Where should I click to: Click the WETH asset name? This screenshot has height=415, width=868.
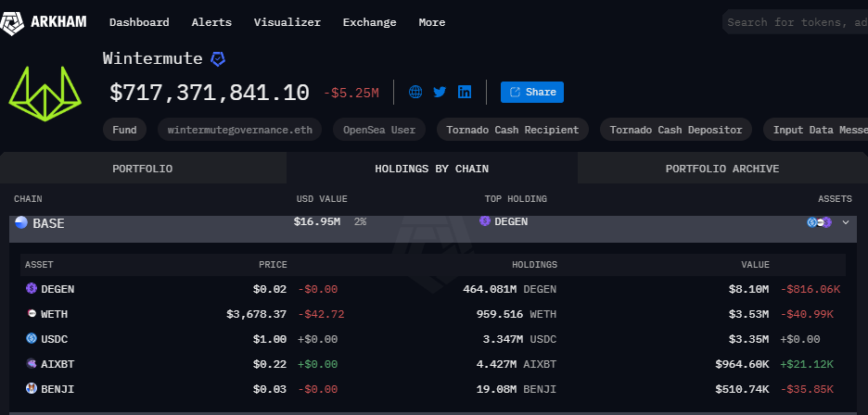coord(54,314)
